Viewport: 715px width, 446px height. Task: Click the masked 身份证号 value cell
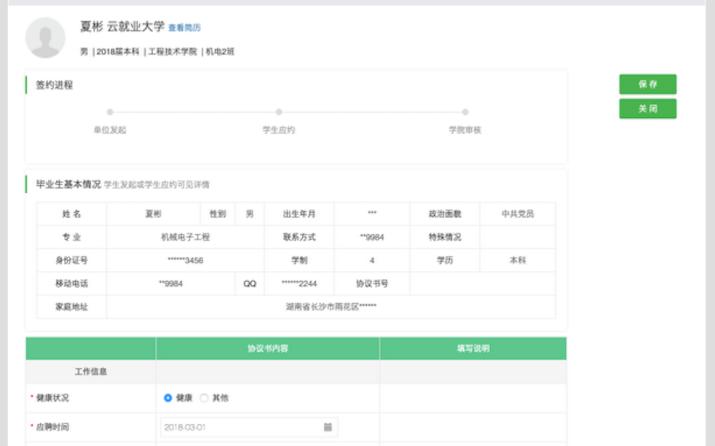pyautogui.click(x=185, y=260)
